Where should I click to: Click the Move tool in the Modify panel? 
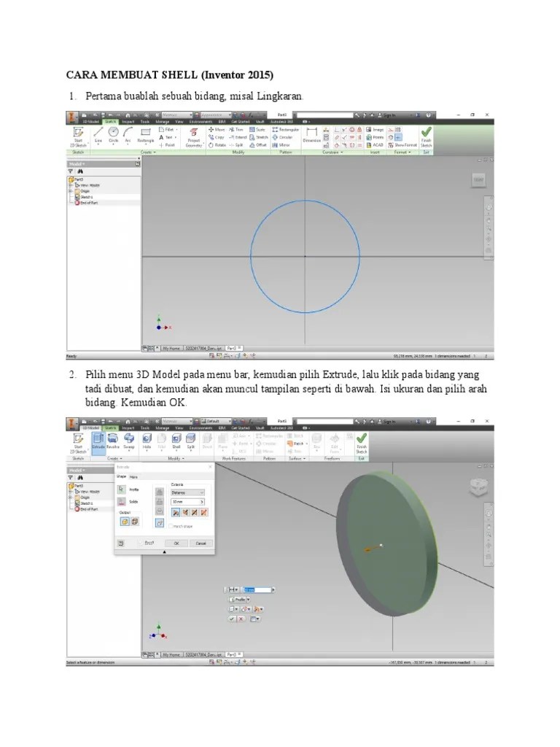coord(217,130)
